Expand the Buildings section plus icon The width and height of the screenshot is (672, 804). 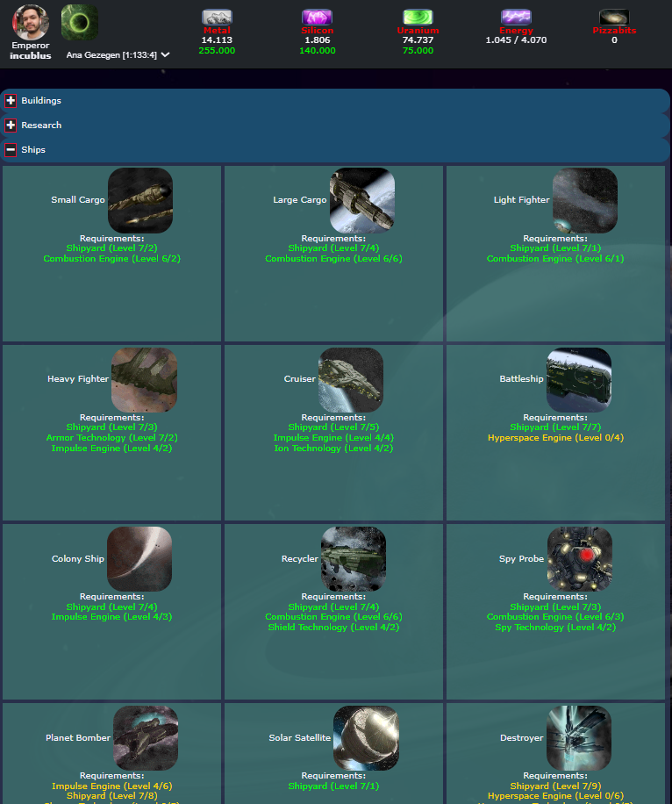pyautogui.click(x=11, y=100)
